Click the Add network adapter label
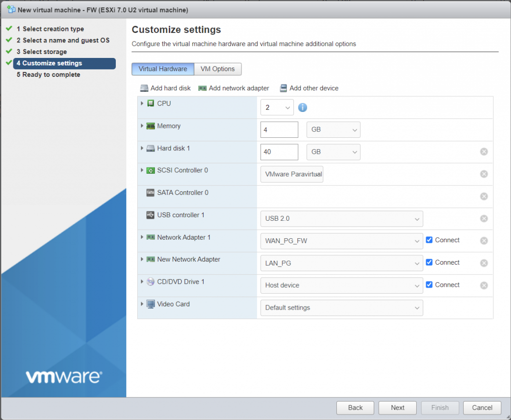 [x=239, y=88]
